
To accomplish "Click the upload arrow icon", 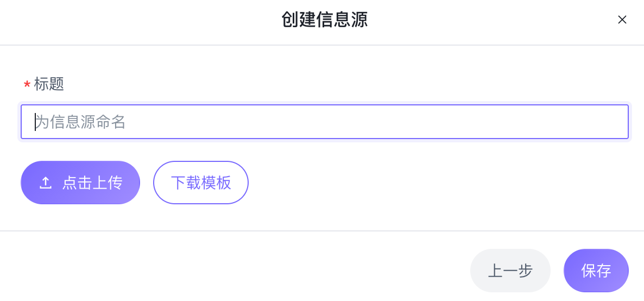I will pos(46,183).
